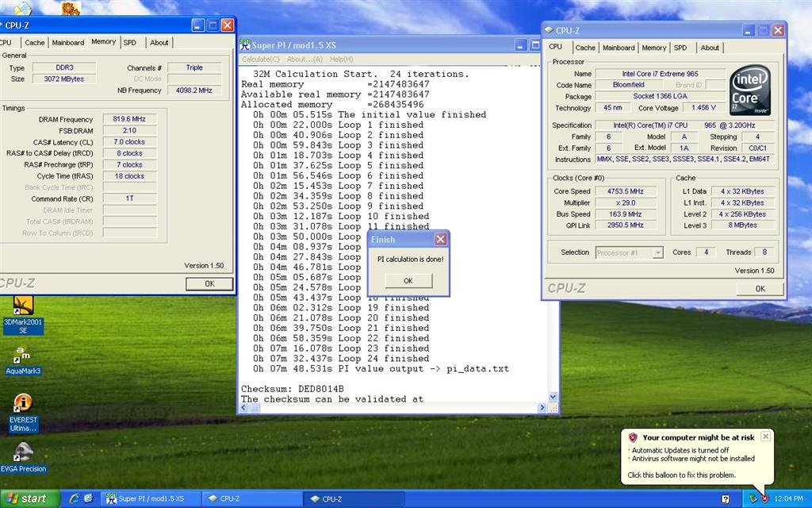Click the 12:04 PM system clock
Image resolution: width=812 pixels, height=508 pixels.
pos(789,498)
